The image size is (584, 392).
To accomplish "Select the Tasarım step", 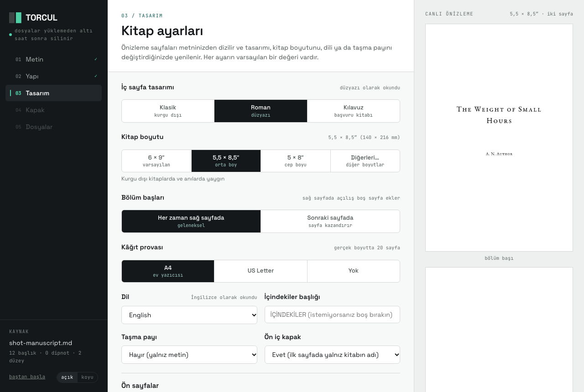I will pyautogui.click(x=53, y=93).
